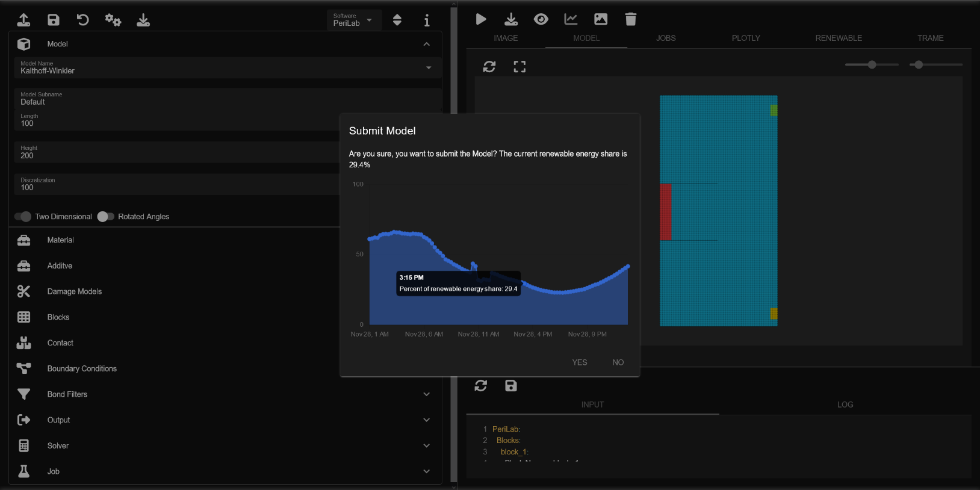Cancel submission with NO button
980x490 pixels.
618,362
